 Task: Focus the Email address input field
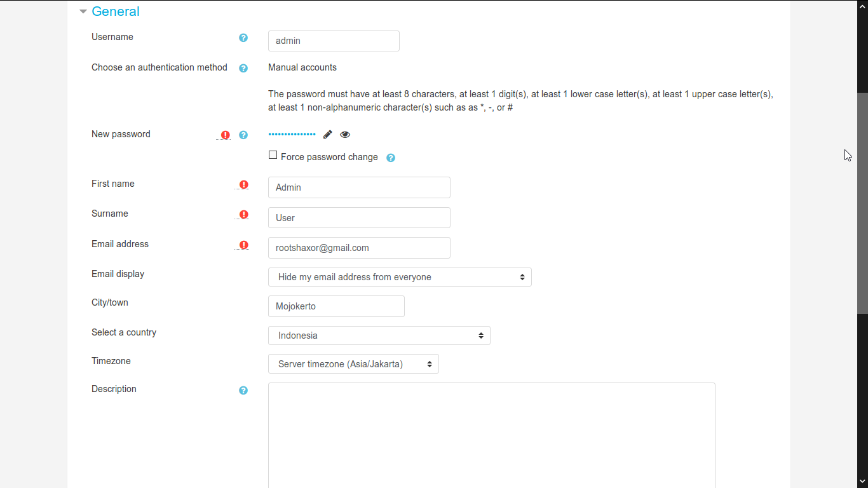(x=359, y=248)
